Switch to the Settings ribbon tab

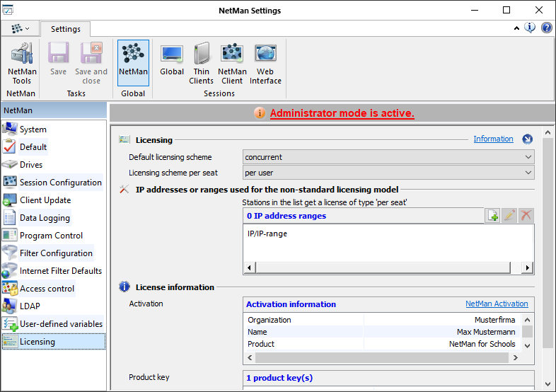click(65, 29)
